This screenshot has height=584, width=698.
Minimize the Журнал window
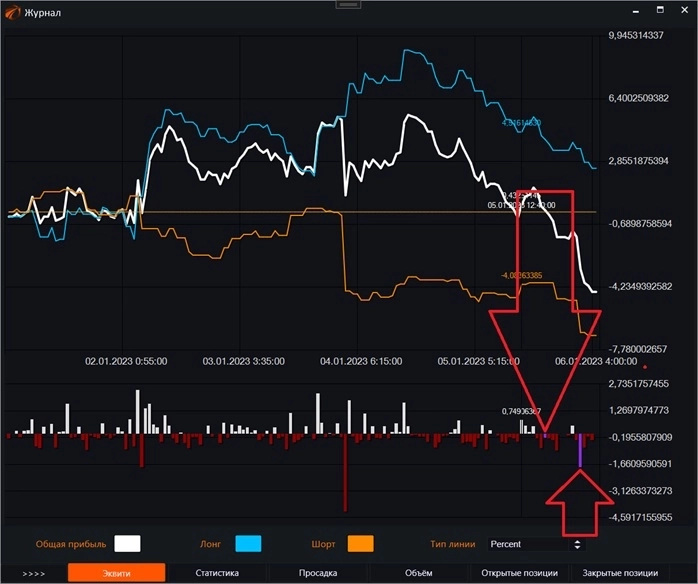[x=637, y=11]
